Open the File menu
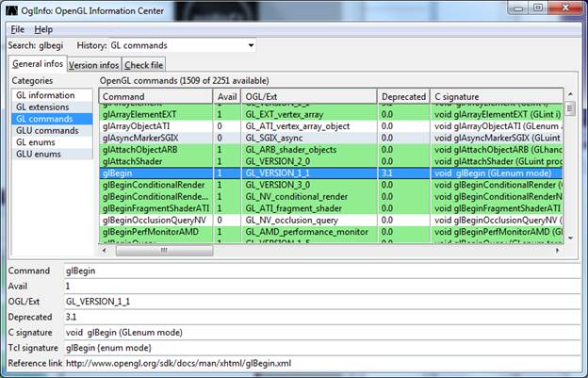 pyautogui.click(x=18, y=29)
